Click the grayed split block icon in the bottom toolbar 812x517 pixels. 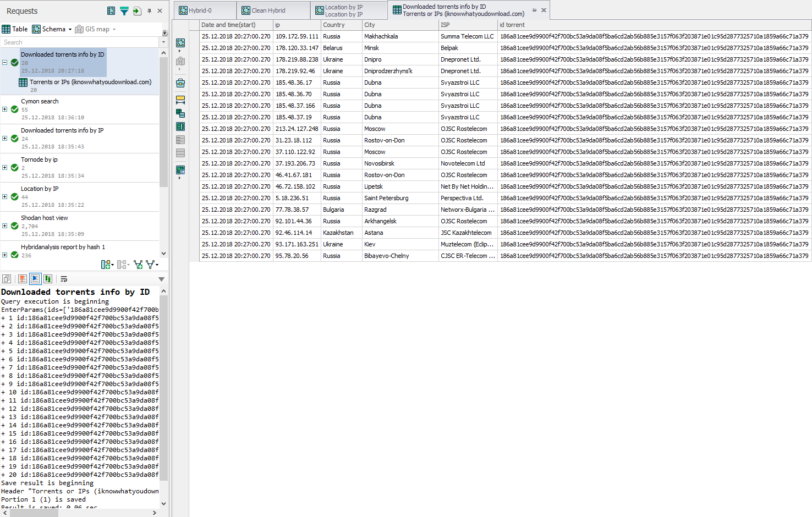point(122,265)
